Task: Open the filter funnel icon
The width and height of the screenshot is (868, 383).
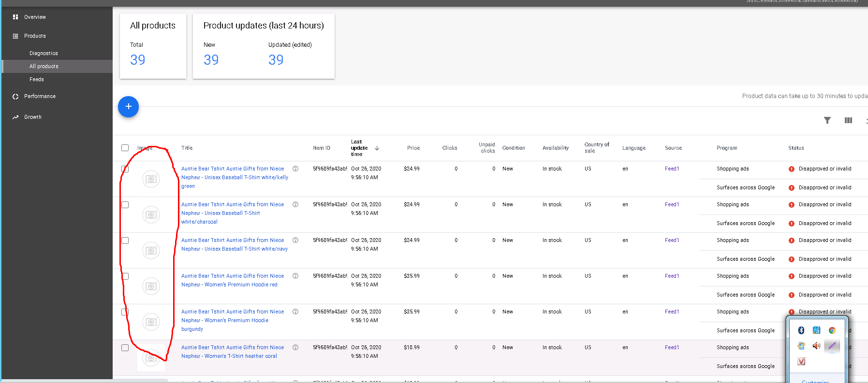Action: point(827,120)
